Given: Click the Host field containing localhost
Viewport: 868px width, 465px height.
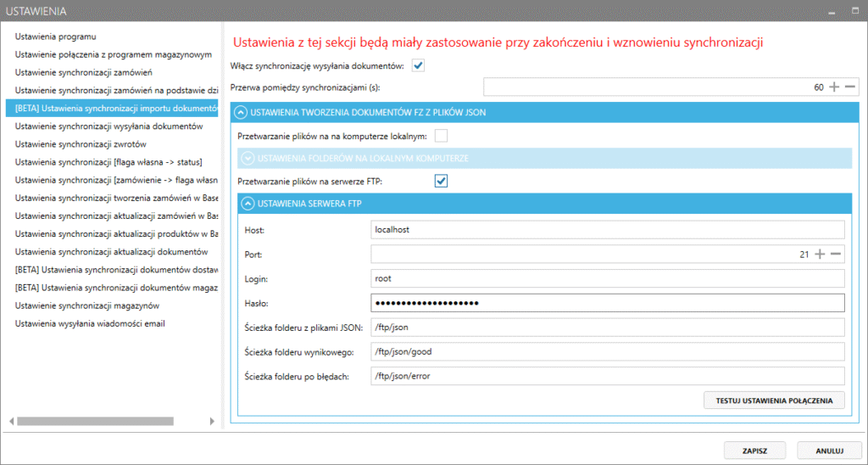Looking at the screenshot, I should (x=608, y=229).
